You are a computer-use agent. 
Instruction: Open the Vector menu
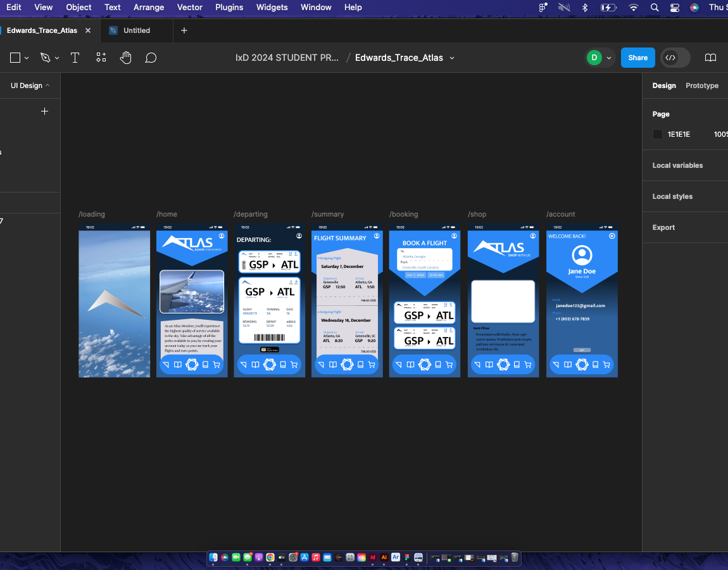coord(189,8)
